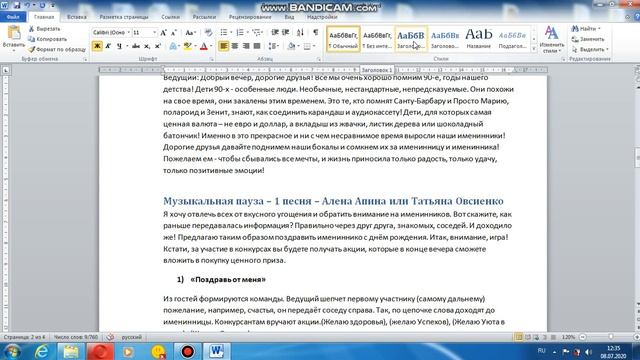Image resolution: width=640 pixels, height=360 pixels.
Task: Click the Replace (Заменить) icon
Action: [575, 39]
